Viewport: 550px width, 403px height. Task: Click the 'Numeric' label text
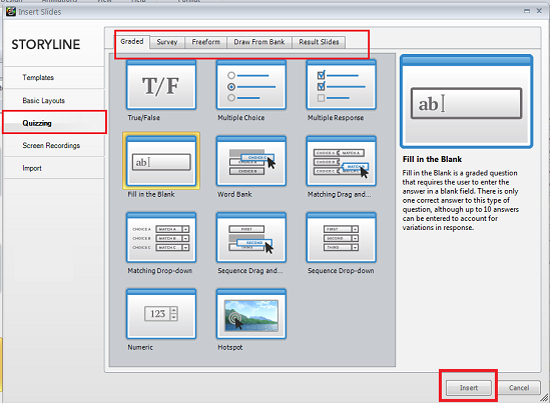tap(140, 347)
